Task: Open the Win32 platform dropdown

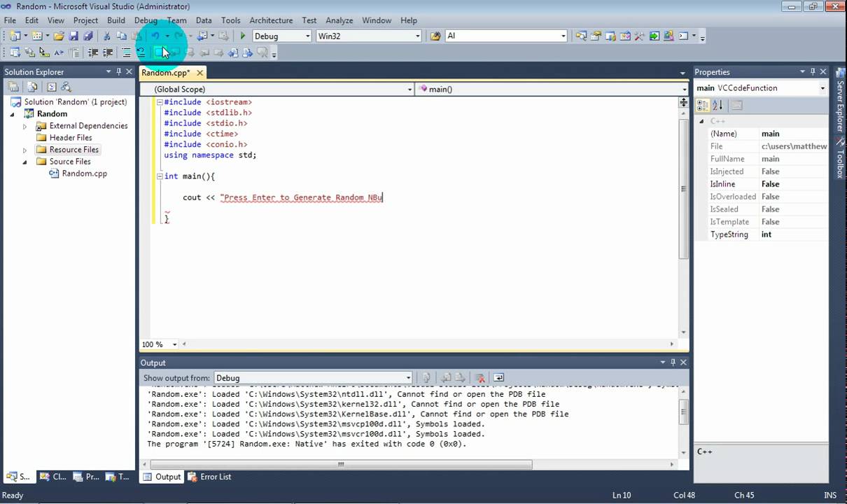Action: tap(417, 36)
